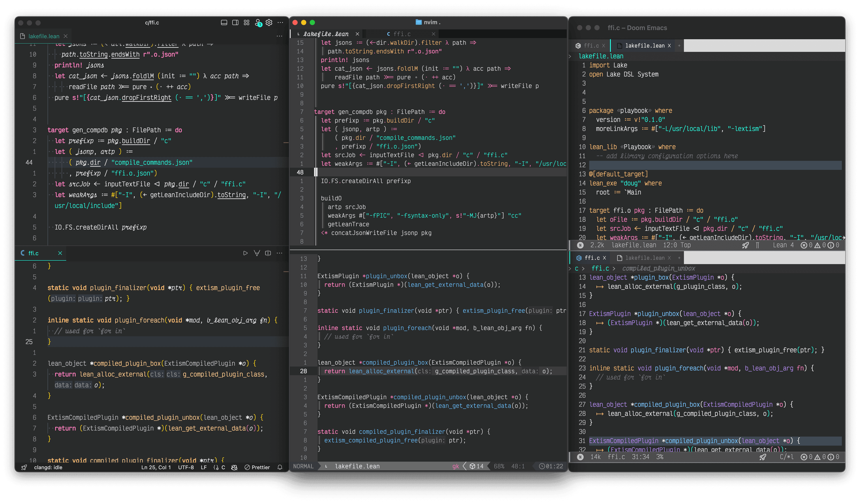The width and height of the screenshot is (860, 504).
Task: Select lakefile.lean tab in VS Code
Action: [43, 36]
